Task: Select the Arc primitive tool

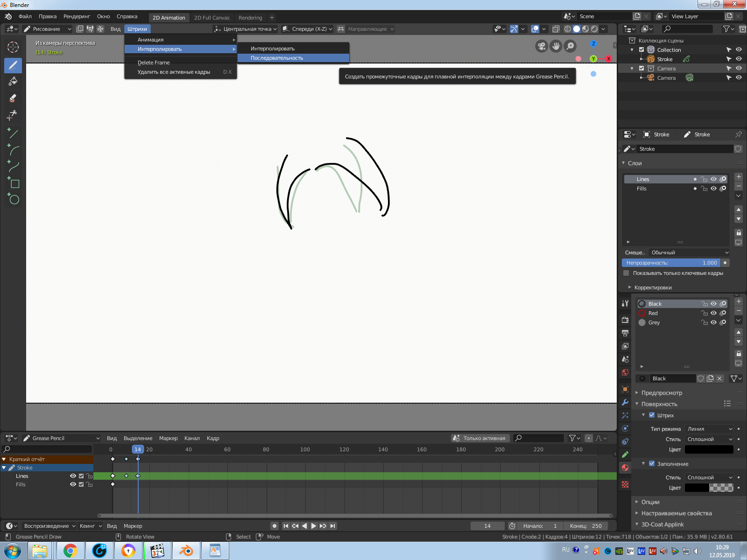Action: point(13,150)
